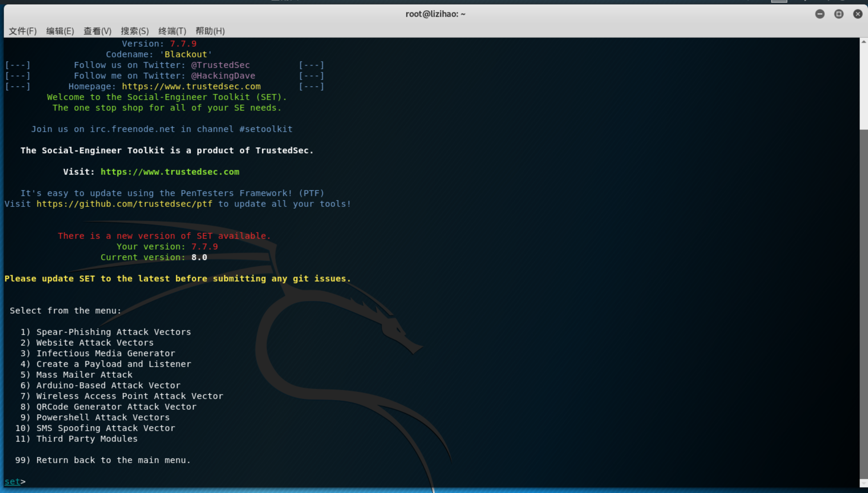868x493 pixels.
Task: Click the @HackingDave Twitter handle
Action: tap(223, 76)
